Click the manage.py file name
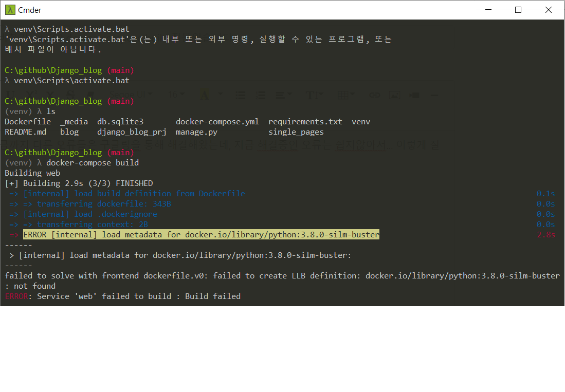This screenshot has height=392, width=565. tap(197, 132)
